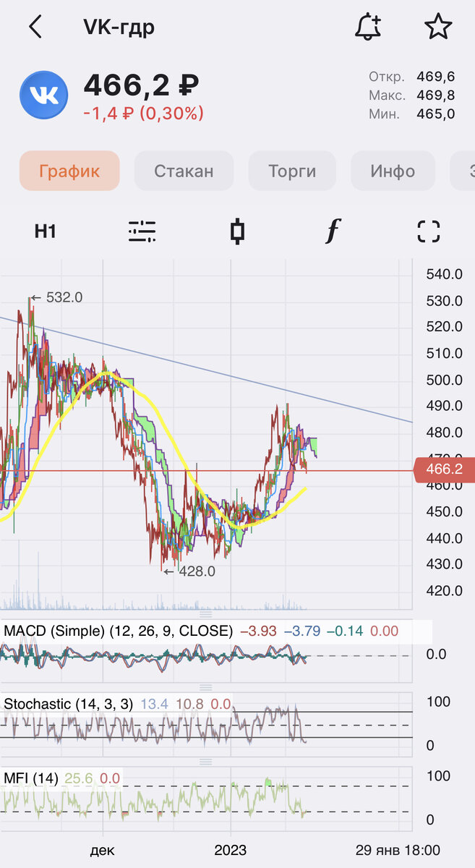Open chart settings sliders icon
This screenshot has height=868, width=475.
(x=142, y=231)
